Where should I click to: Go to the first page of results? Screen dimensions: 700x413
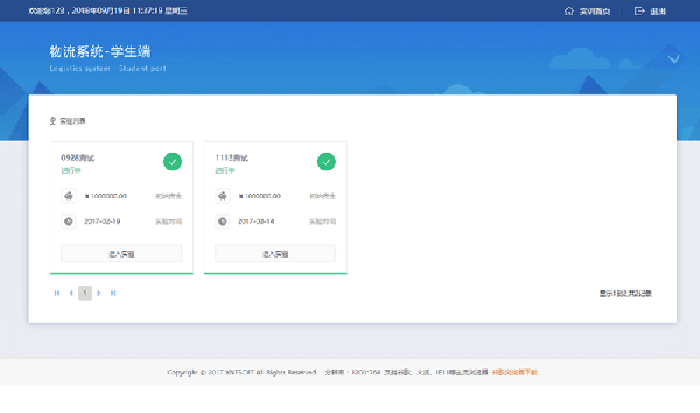(x=56, y=293)
